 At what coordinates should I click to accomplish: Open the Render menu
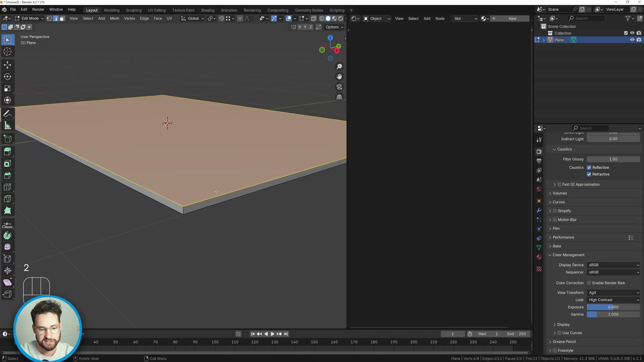click(38, 10)
